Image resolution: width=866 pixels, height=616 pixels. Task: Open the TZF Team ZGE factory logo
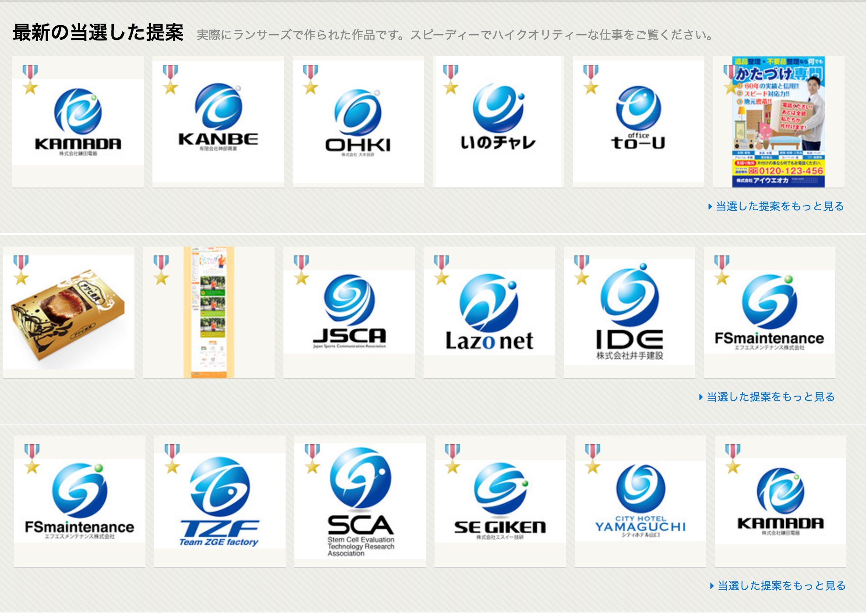(x=219, y=501)
